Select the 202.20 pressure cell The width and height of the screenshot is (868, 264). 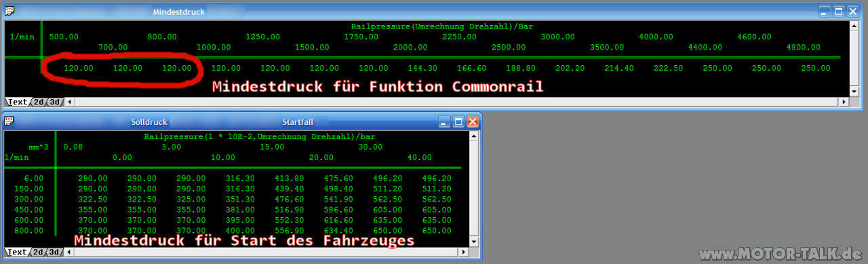pos(570,69)
